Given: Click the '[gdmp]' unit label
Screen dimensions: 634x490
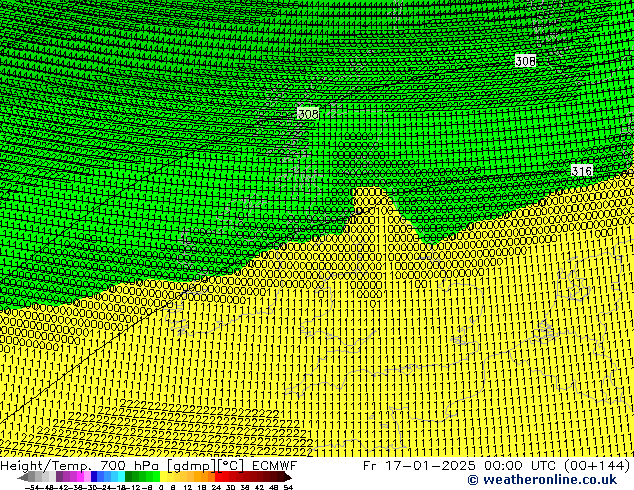Looking at the screenshot, I should 191,466.
